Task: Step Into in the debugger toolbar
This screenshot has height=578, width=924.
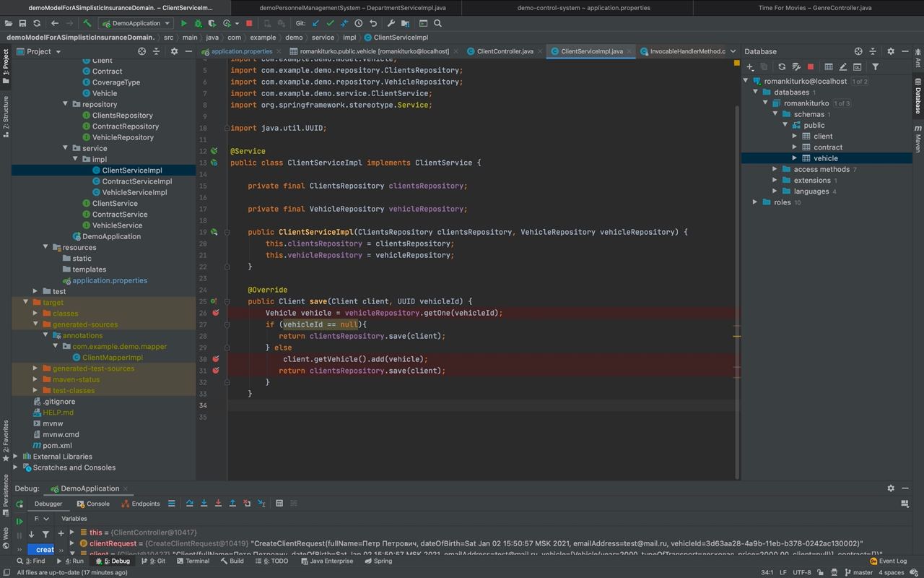Action: (204, 504)
